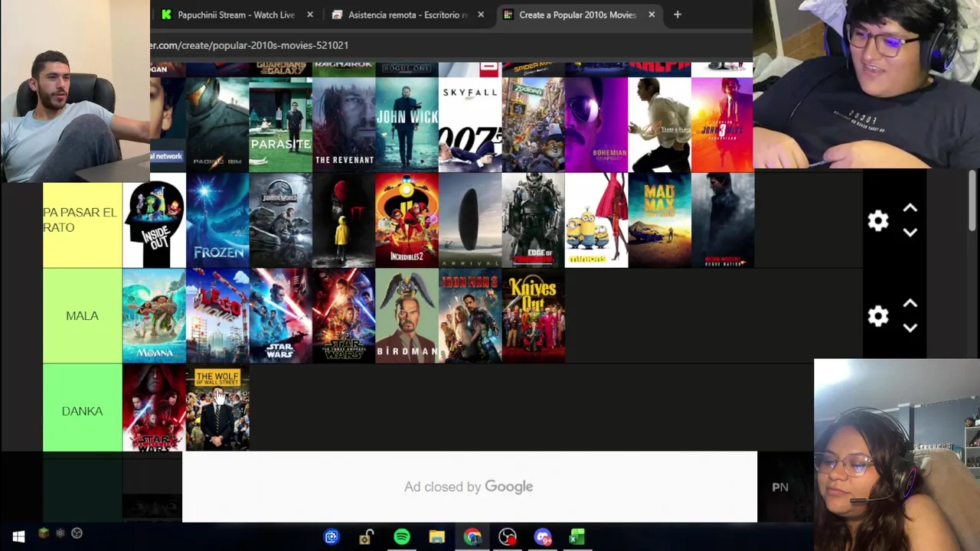Select the Frozen poster
Image resolution: width=980 pixels, height=551 pixels.
coord(217,220)
